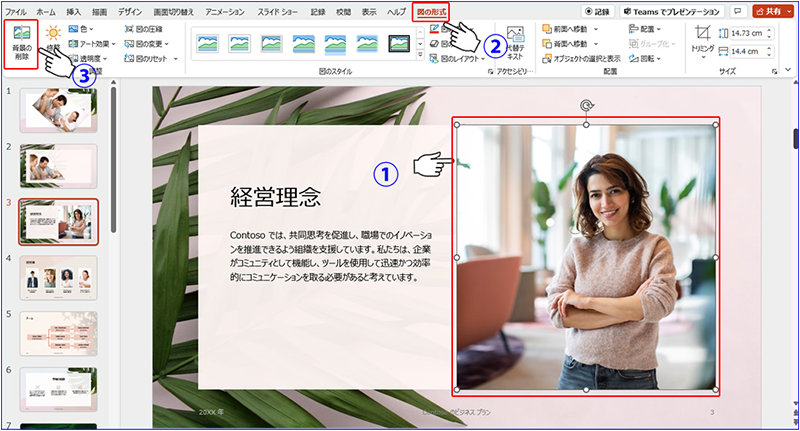Switch to the Home (ホーム) tab

coord(46,11)
